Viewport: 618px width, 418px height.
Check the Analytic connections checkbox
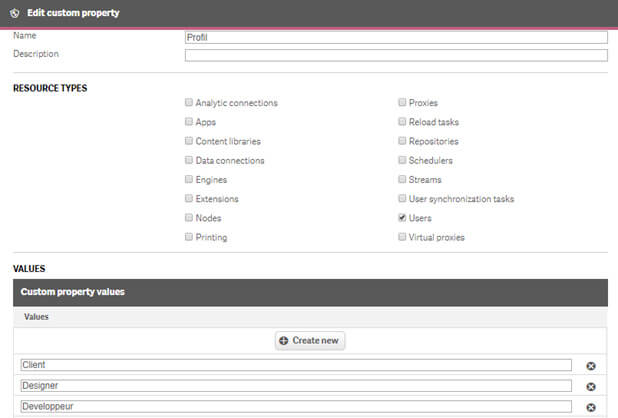pos(189,102)
